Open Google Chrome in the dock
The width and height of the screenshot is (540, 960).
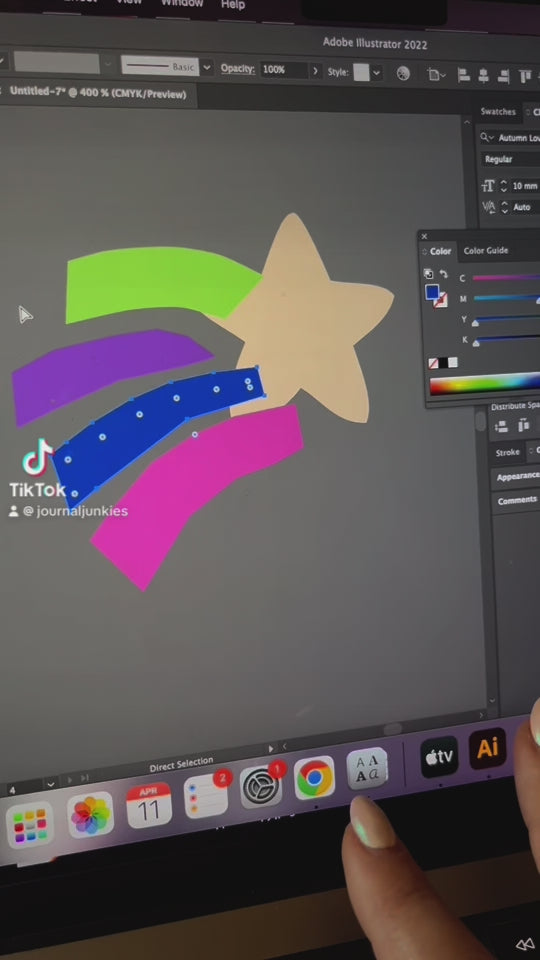pos(314,778)
